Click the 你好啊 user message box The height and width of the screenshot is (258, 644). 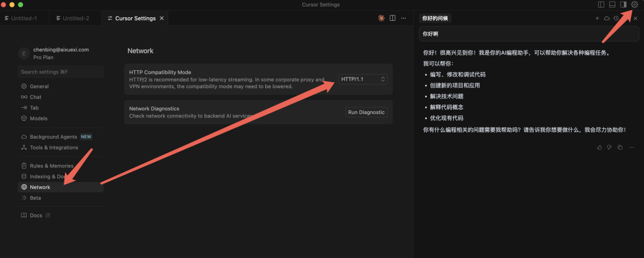(x=528, y=34)
